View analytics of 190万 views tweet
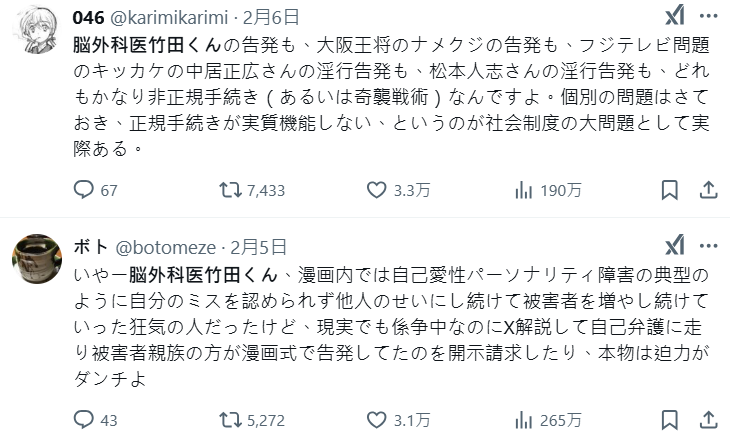Viewport: 730px width, 443px height. pyautogui.click(x=523, y=190)
